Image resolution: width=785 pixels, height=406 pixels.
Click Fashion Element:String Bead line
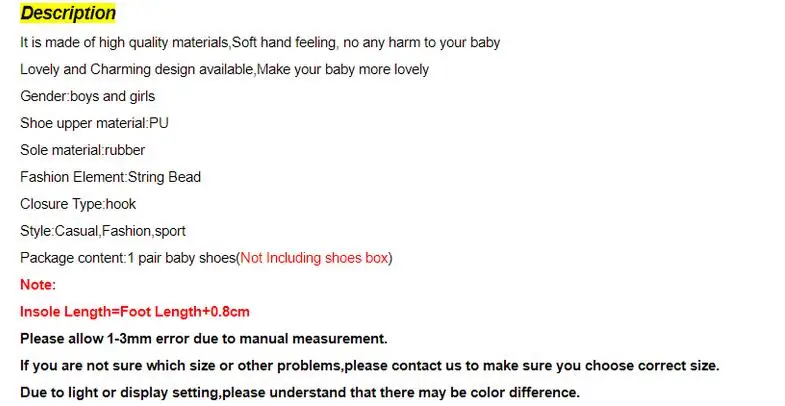[x=110, y=177]
